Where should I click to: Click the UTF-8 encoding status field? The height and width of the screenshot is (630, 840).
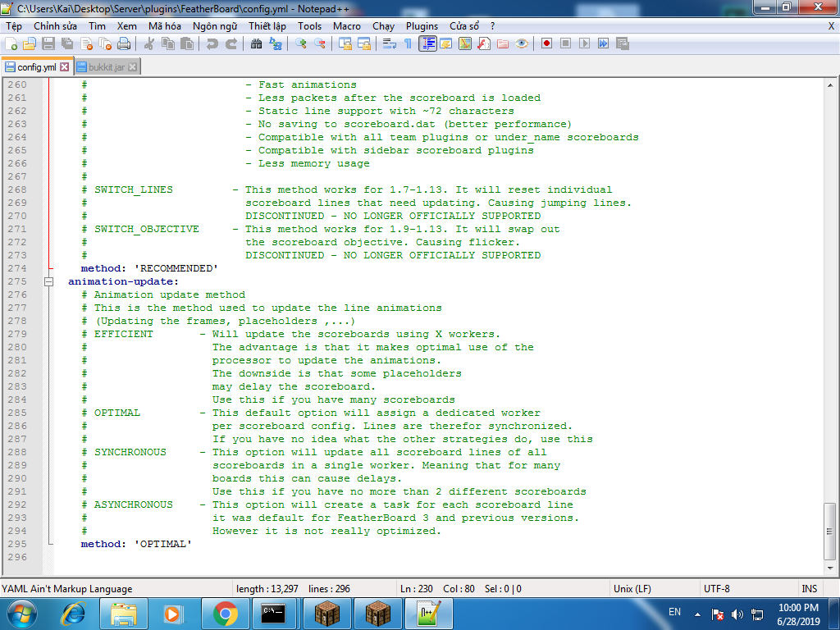748,589
